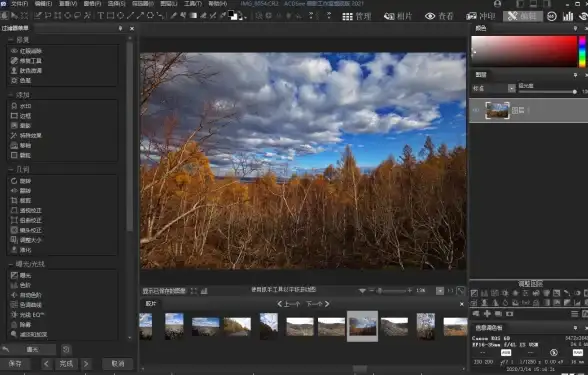This screenshot has width=588, height=375.
Task: Select the Text tool in the toolbar
Action: coord(100,16)
